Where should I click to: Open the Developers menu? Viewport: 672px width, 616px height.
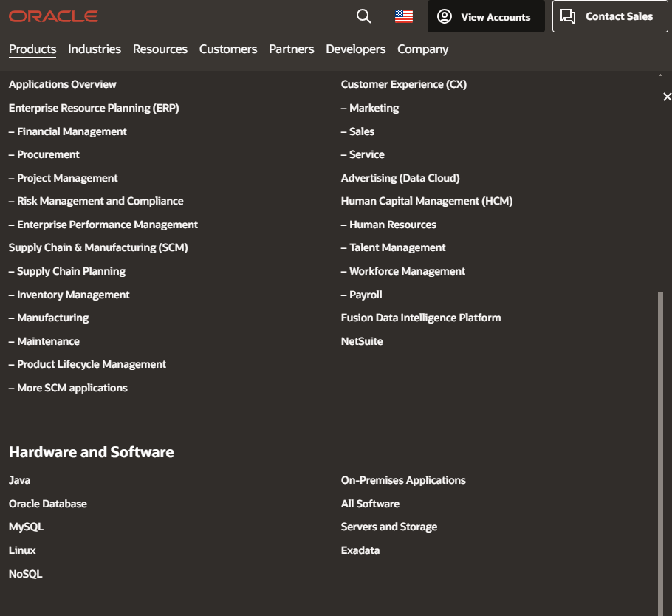[356, 49]
